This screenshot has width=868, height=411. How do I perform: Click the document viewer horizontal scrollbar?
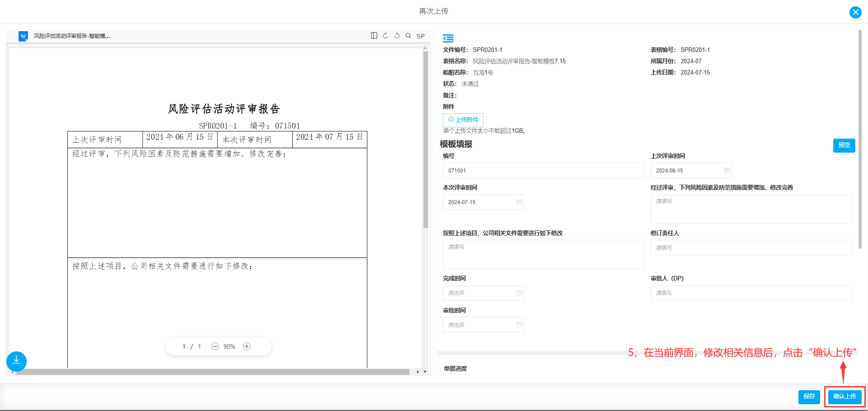[x=212, y=372]
